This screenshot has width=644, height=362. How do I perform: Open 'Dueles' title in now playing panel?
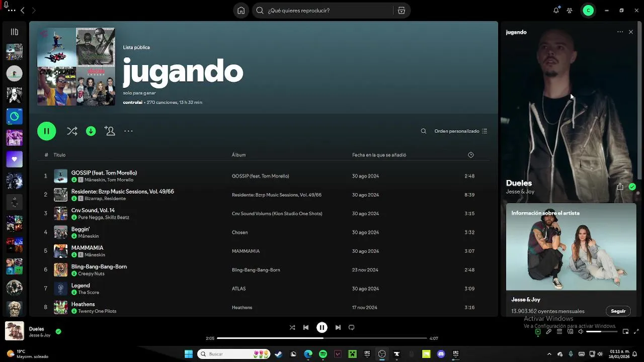519,183
